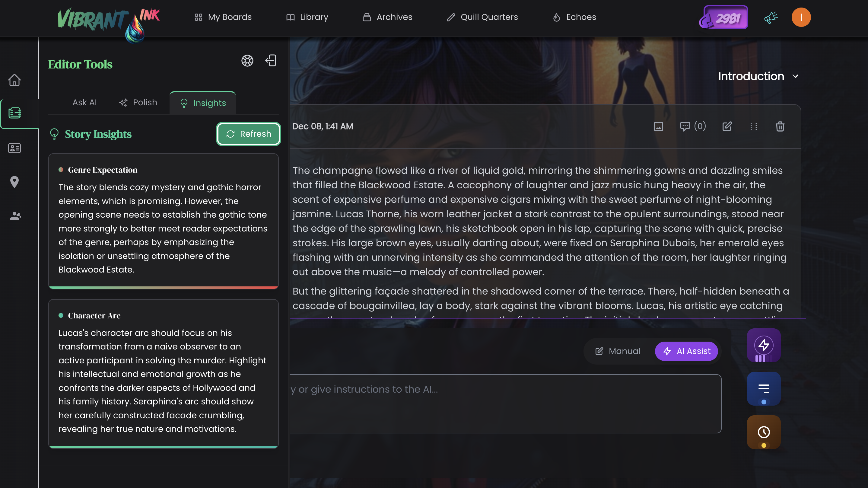The height and width of the screenshot is (488, 868).
Task: Click the image icon beside timestamp
Action: tap(658, 126)
